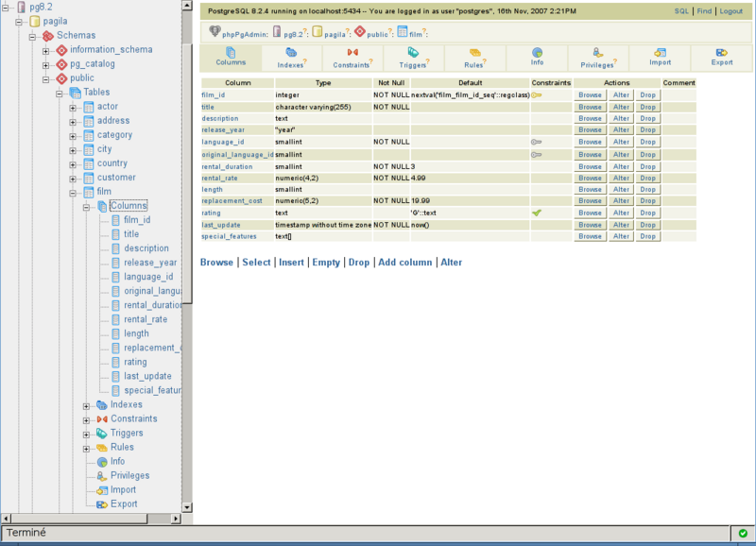Click the primary key icon for film_id
Viewport: 756px width, 546px height.
point(537,95)
